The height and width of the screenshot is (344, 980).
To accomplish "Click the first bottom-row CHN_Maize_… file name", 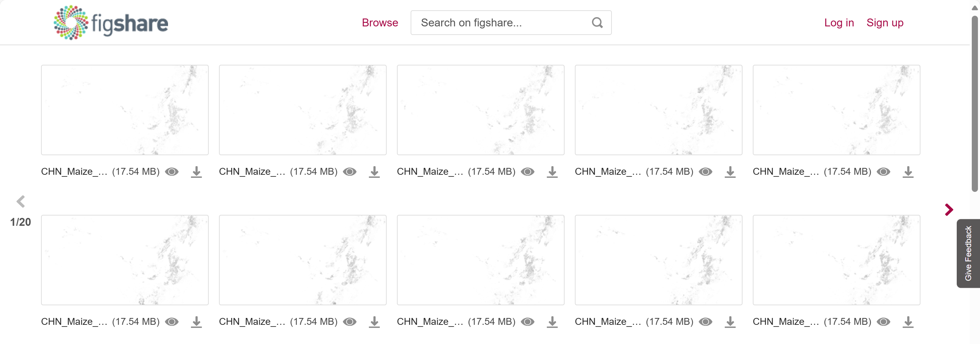I will (x=74, y=322).
